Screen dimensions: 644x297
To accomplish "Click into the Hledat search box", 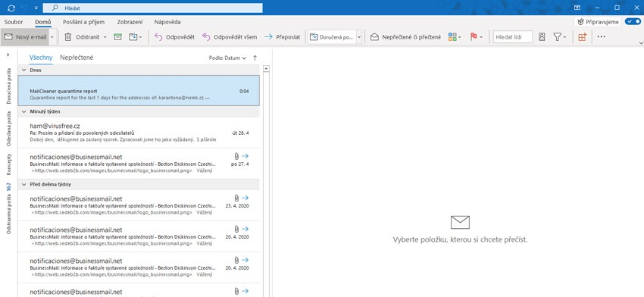I will [x=152, y=8].
